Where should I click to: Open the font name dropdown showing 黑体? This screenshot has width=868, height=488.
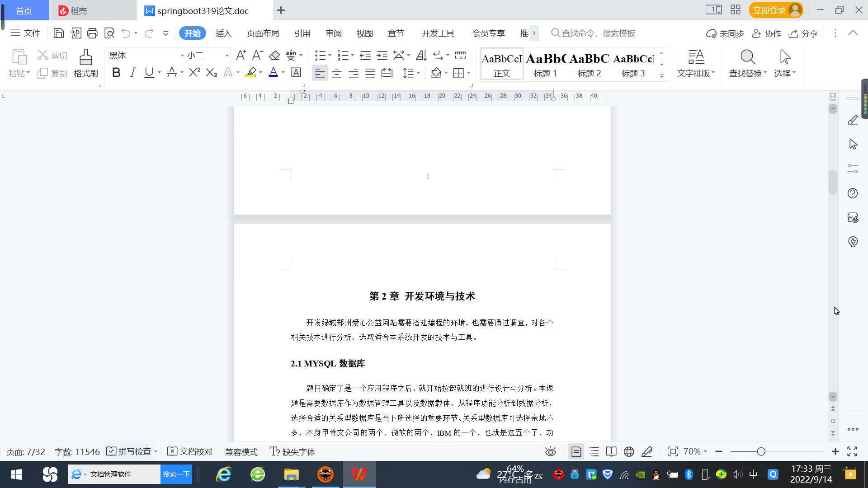click(182, 56)
